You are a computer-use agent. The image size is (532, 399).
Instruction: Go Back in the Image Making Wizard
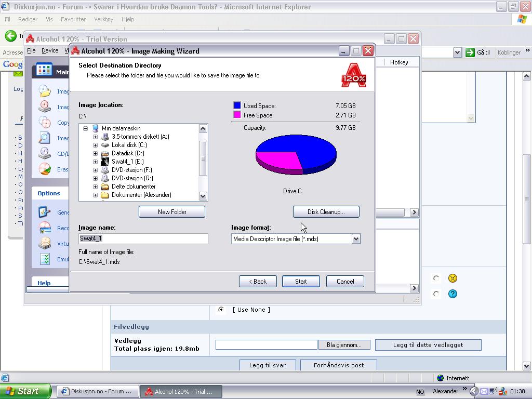pyautogui.click(x=258, y=281)
